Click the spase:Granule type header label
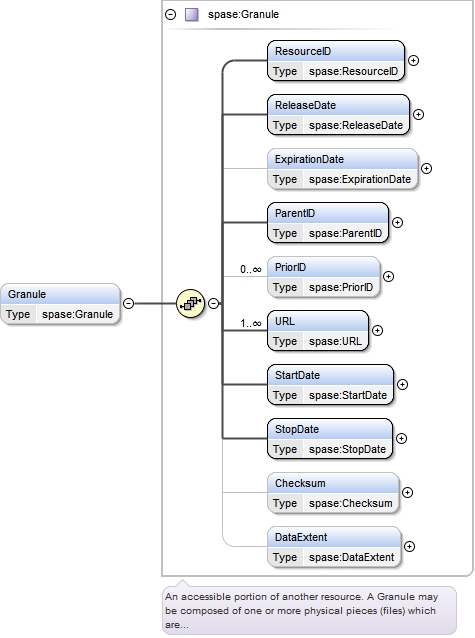 243,15
